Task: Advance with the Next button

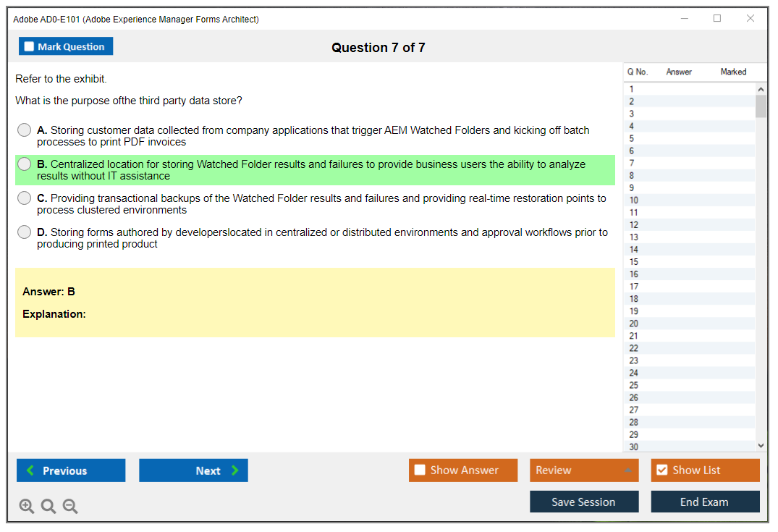Action: click(x=193, y=470)
